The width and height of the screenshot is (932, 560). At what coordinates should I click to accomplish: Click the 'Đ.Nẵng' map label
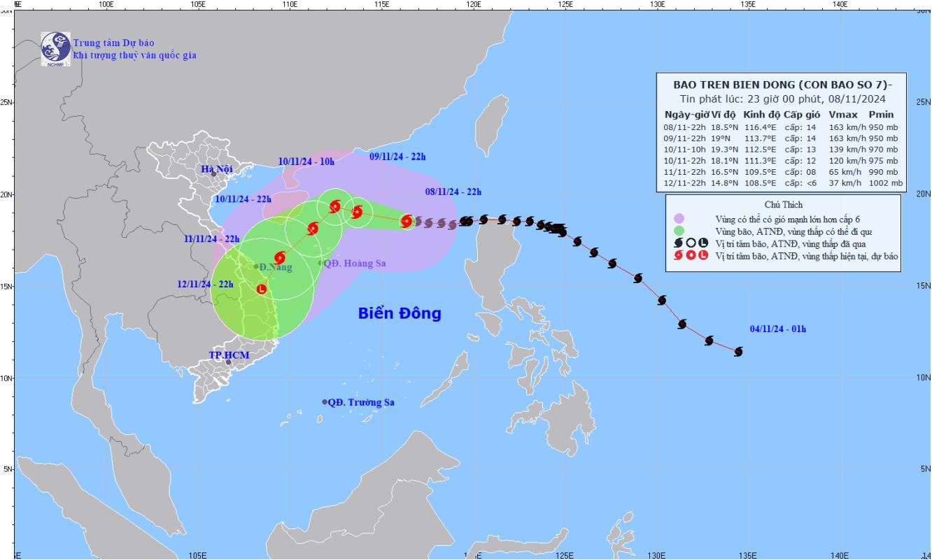tap(276, 267)
